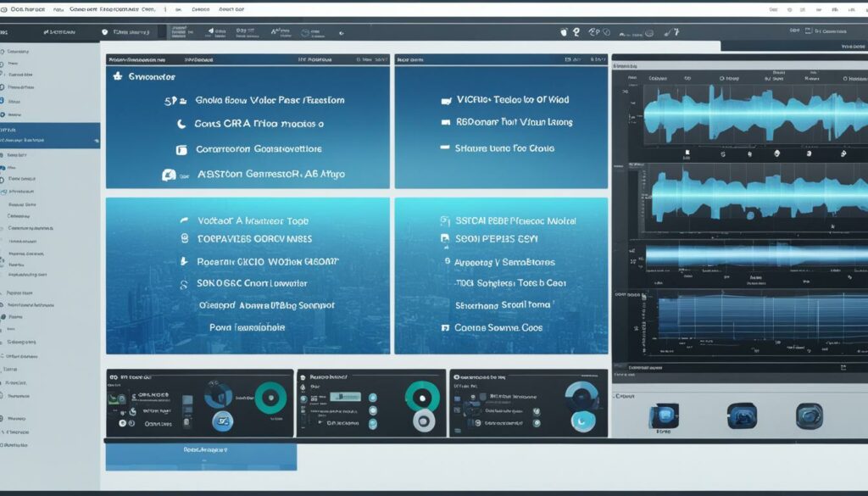
Task: Click the dash icon beside 'SHaune lbene Foe'
Action: 444,148
